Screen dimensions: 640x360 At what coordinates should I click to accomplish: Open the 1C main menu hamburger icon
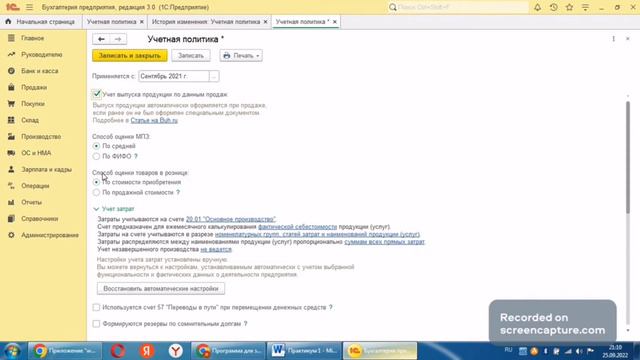coord(29,7)
